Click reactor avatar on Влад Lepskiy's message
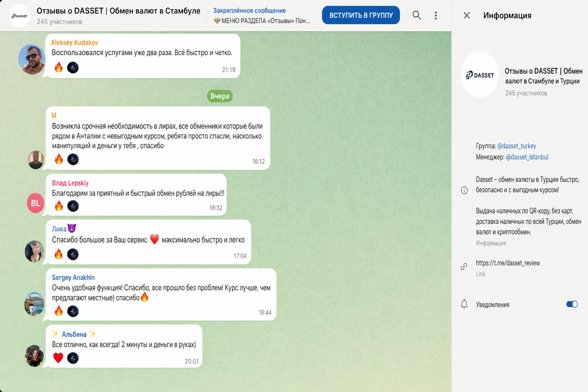 (x=73, y=206)
